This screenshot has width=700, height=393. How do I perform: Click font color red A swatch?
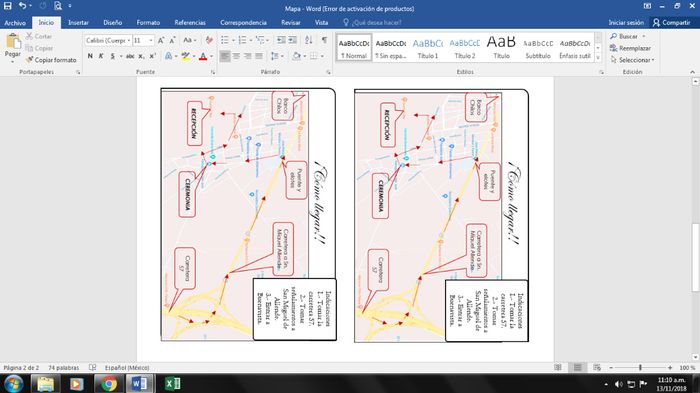coord(203,56)
